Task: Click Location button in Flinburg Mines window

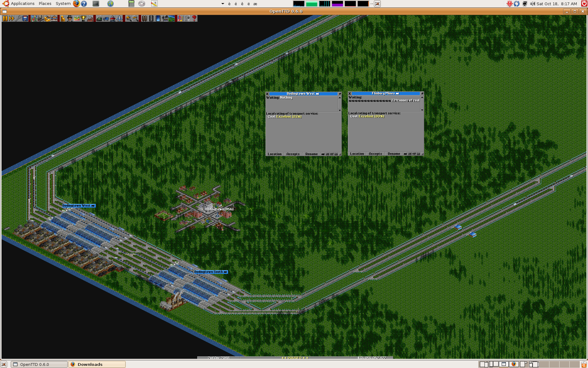Action: (x=357, y=154)
